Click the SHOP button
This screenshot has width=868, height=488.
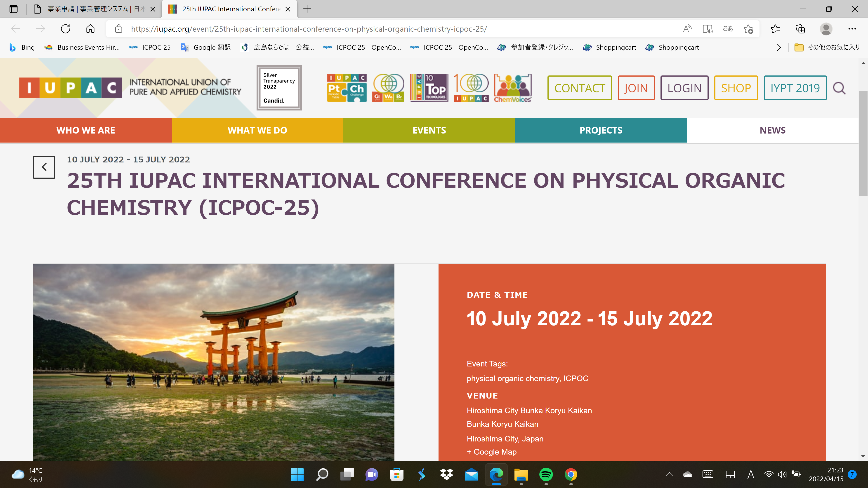click(x=736, y=88)
